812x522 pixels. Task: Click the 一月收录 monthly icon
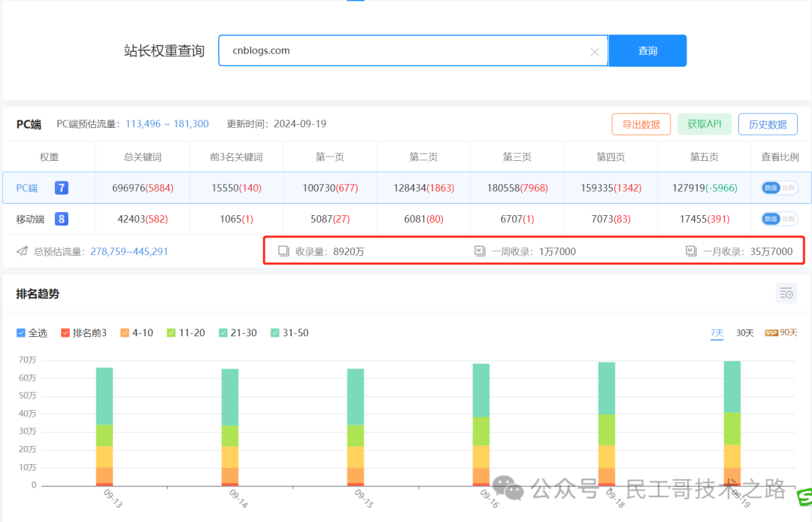[x=691, y=251]
